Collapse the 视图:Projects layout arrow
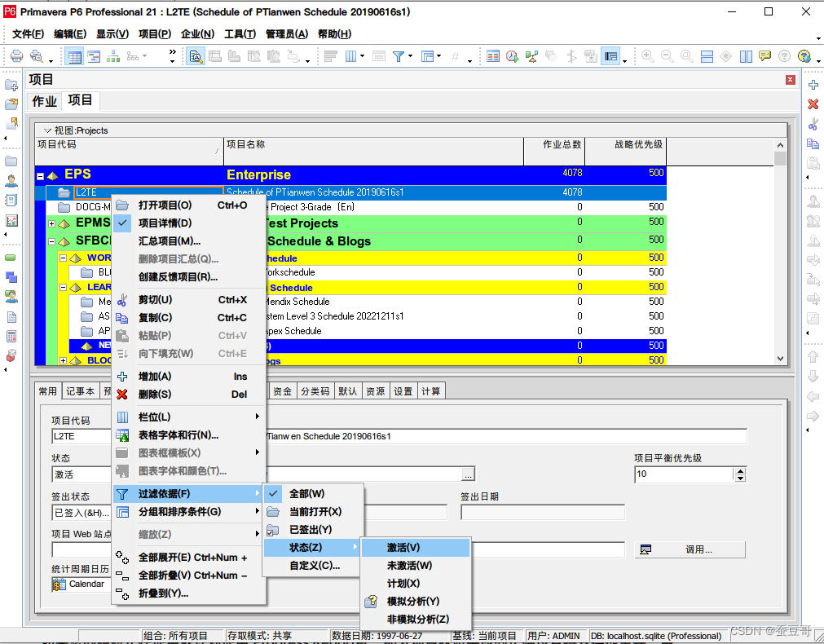The width and height of the screenshot is (824, 644). (47, 130)
